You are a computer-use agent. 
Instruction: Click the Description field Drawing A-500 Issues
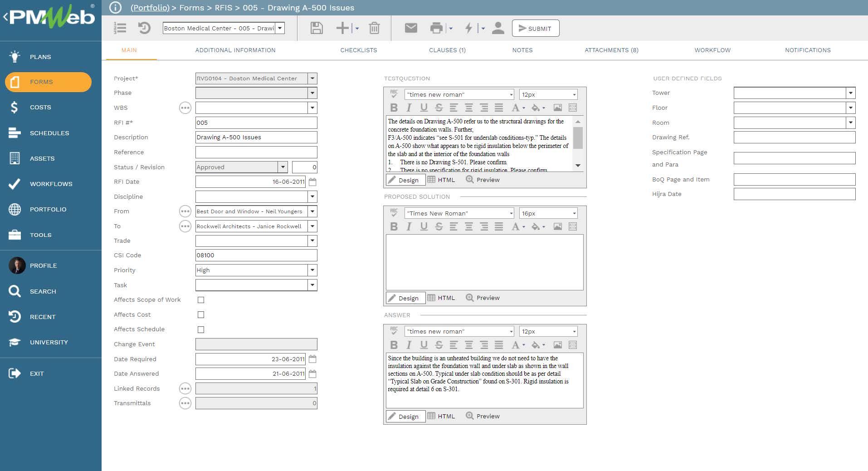coord(256,137)
